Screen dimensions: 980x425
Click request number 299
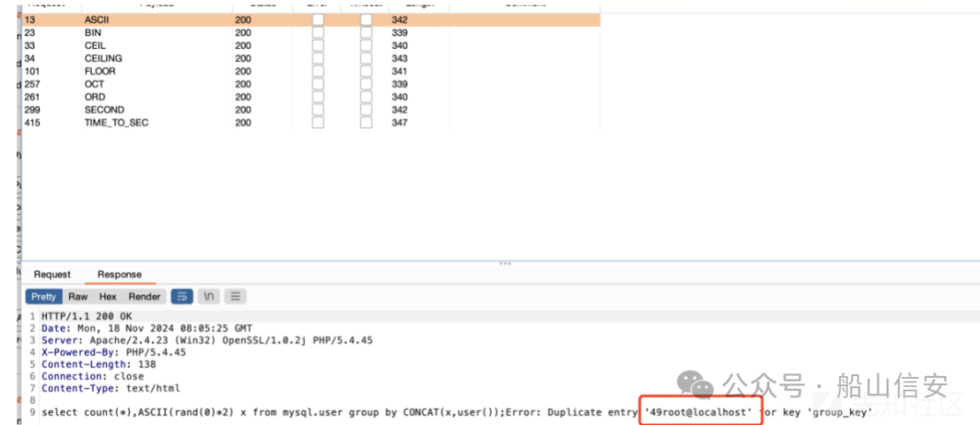point(33,110)
